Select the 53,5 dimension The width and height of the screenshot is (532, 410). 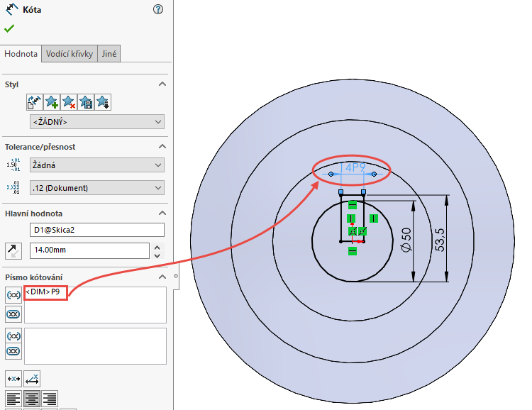click(439, 240)
